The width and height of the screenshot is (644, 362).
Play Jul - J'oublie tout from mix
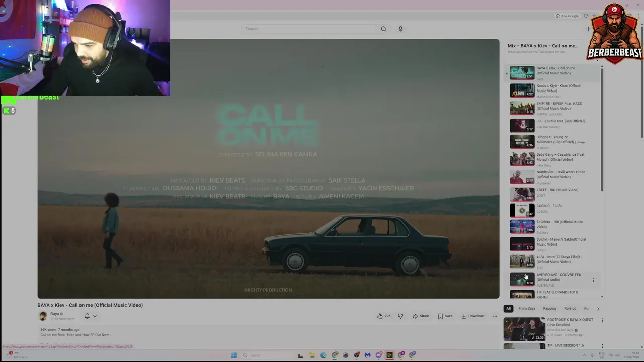click(553, 125)
